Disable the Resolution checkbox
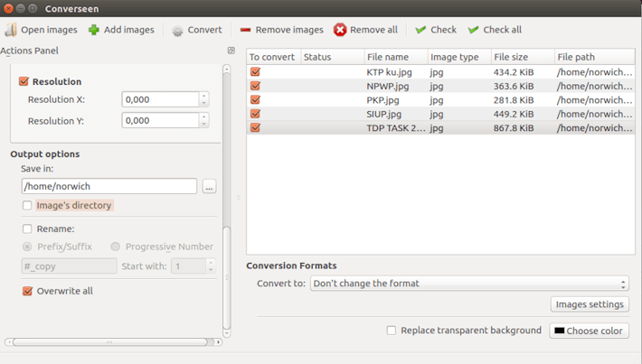Image resolution: width=642 pixels, height=364 pixels. pos(24,81)
